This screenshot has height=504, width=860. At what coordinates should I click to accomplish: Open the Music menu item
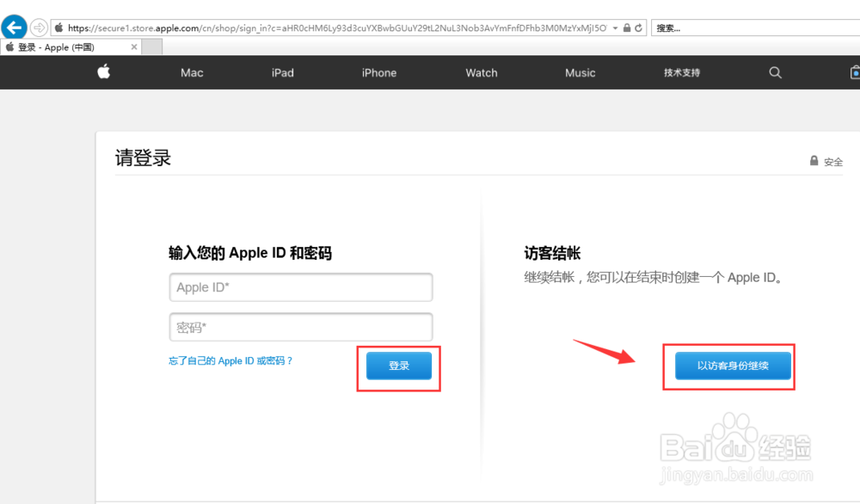tap(580, 73)
